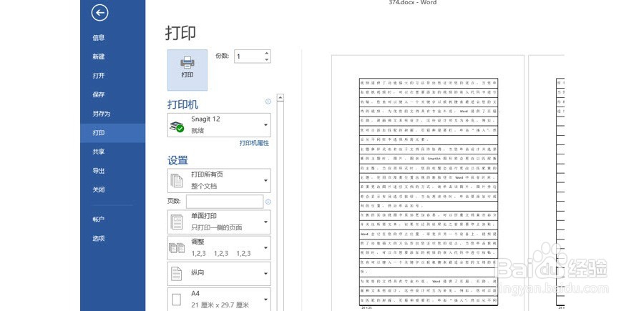Click the 纵向 portrait page icon
Viewport: 644px width, 311px height.
(x=177, y=274)
